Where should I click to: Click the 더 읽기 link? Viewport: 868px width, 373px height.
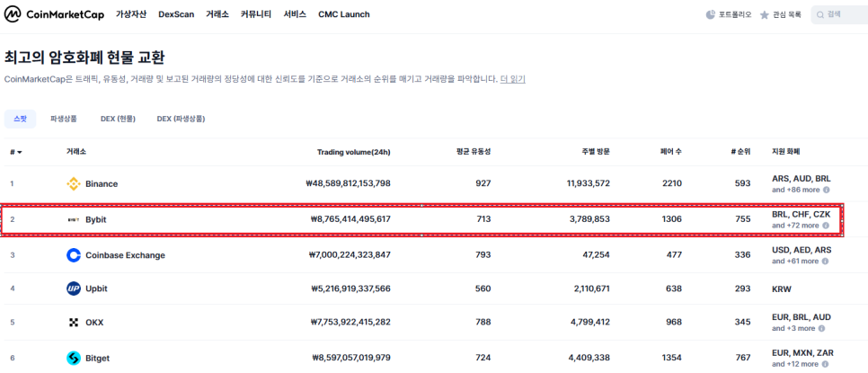(513, 79)
